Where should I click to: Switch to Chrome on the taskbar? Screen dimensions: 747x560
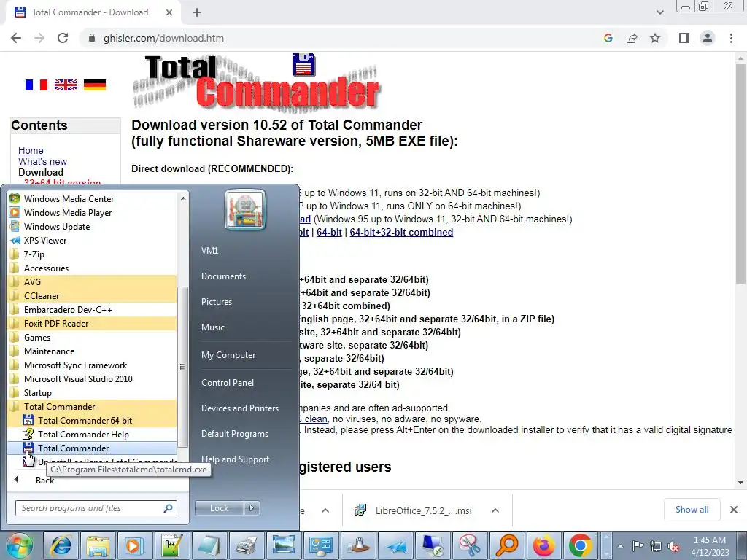click(x=580, y=545)
